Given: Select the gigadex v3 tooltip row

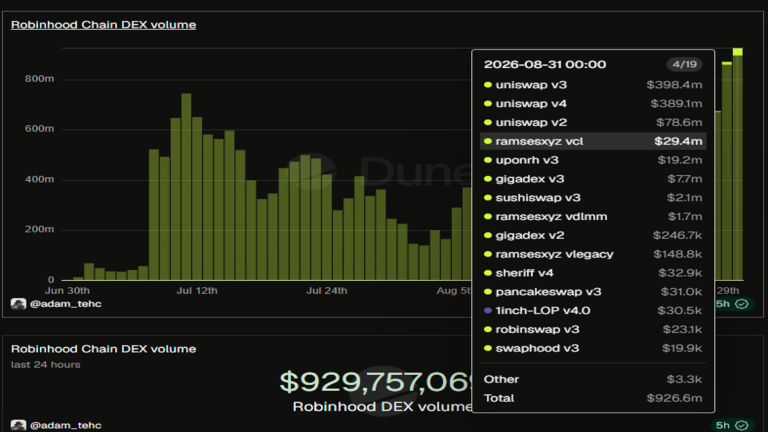Looking at the screenshot, I should click(x=593, y=179).
